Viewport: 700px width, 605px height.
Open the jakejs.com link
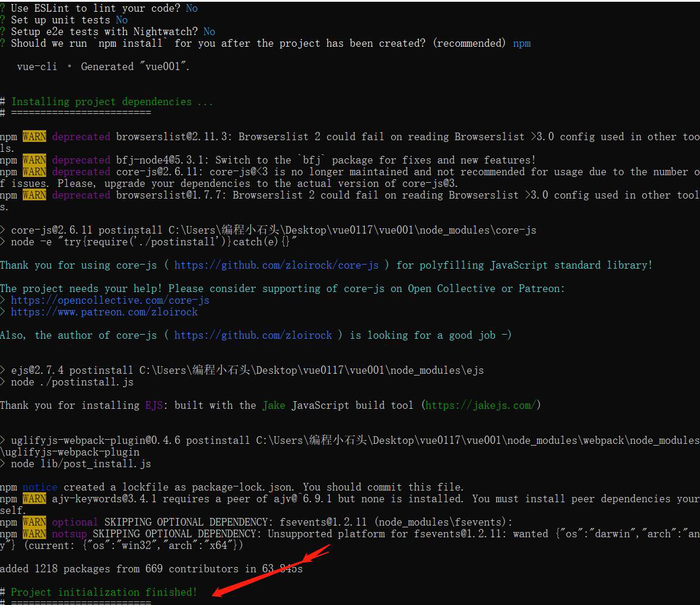pyautogui.click(x=480, y=405)
